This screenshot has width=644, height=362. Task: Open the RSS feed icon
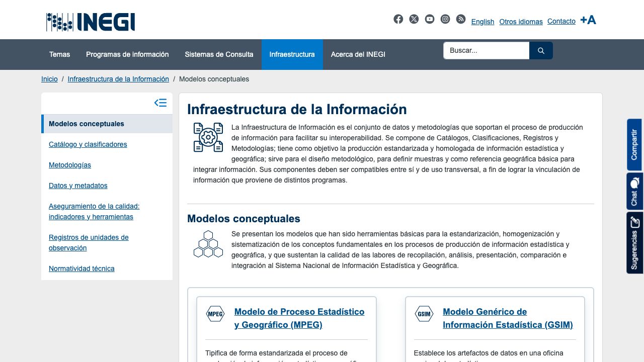[x=461, y=19]
